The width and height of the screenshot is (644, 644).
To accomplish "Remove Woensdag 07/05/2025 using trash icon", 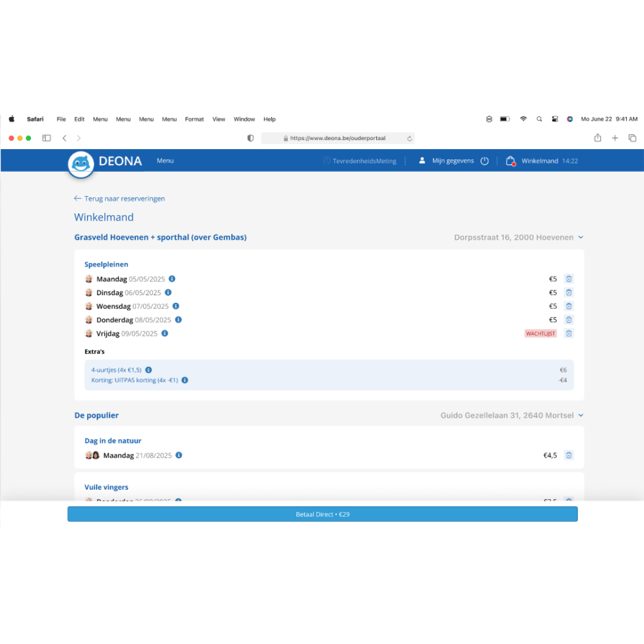I will [x=569, y=306].
